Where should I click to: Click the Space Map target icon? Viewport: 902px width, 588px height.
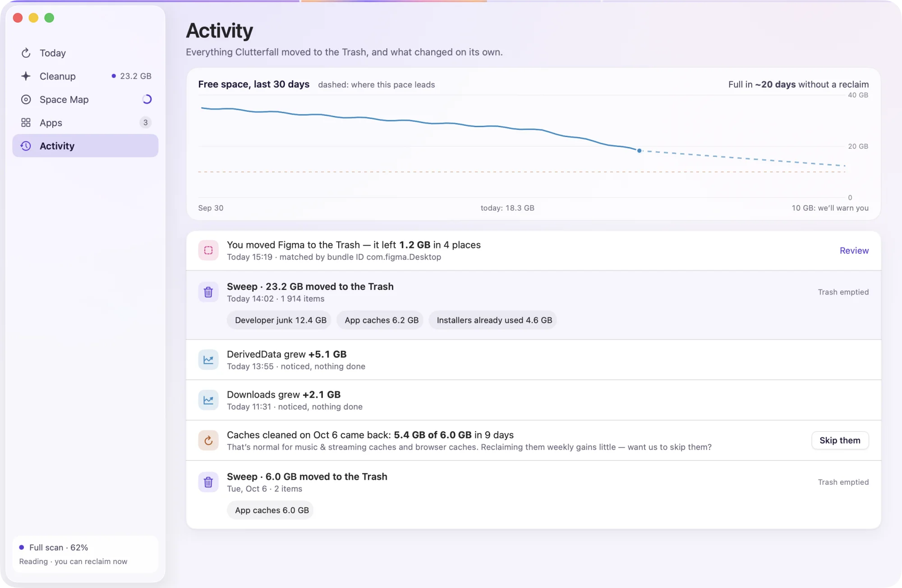point(26,99)
